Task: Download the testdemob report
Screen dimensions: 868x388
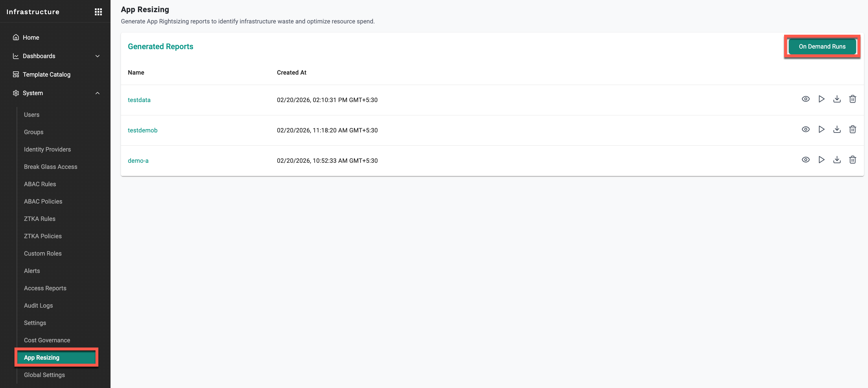Action: pyautogui.click(x=837, y=129)
